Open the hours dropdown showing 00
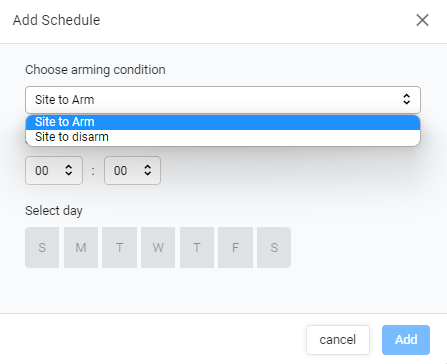Screen dimensions: 447x364 click(54, 170)
